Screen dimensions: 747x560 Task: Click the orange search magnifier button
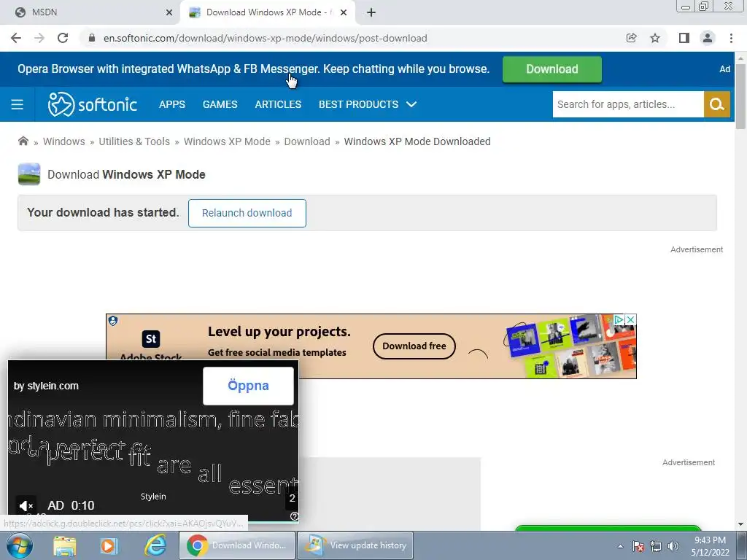click(716, 104)
